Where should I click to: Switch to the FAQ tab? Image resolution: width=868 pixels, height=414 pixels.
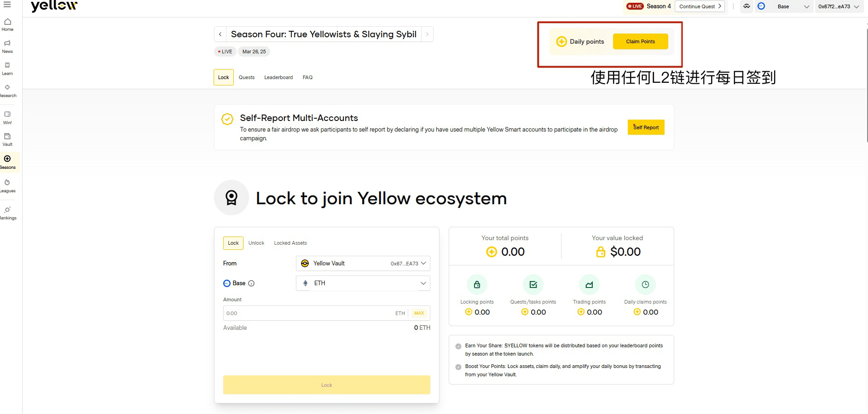coord(307,77)
